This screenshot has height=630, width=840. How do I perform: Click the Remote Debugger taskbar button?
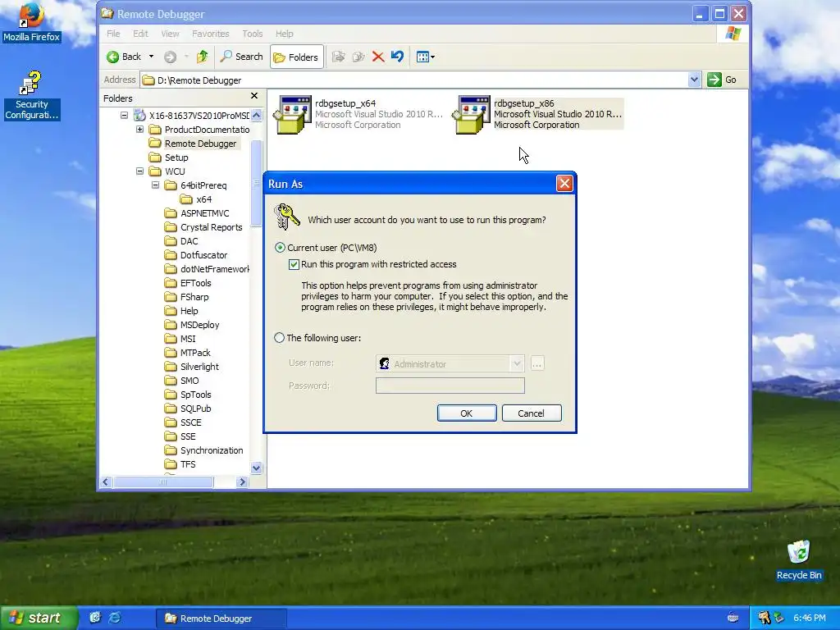click(x=221, y=619)
